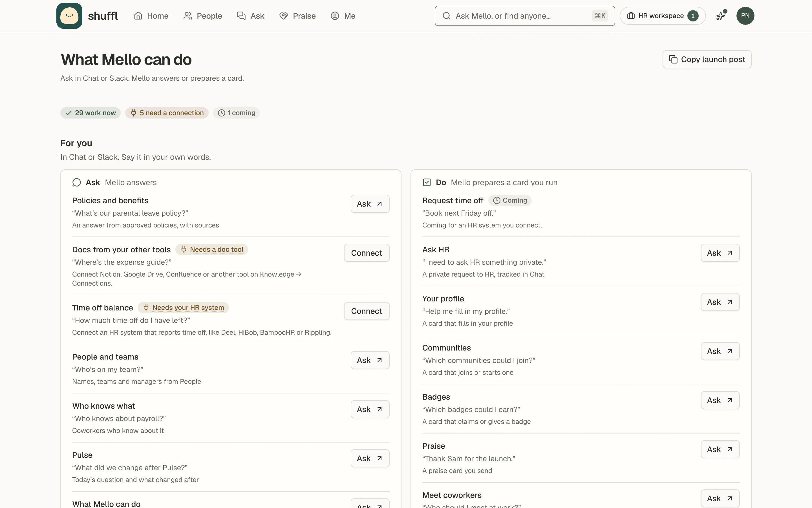Click the "Time off balance" title
Viewport: 812px width, 508px height.
click(x=103, y=308)
